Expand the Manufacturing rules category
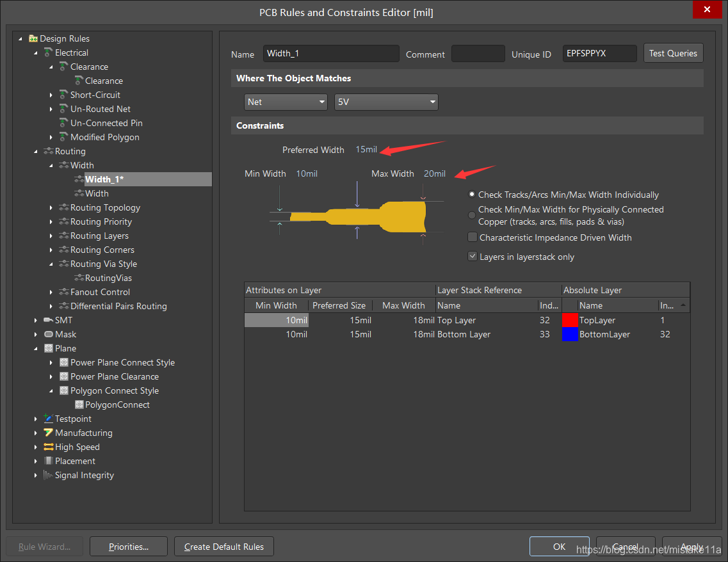 [x=36, y=433]
